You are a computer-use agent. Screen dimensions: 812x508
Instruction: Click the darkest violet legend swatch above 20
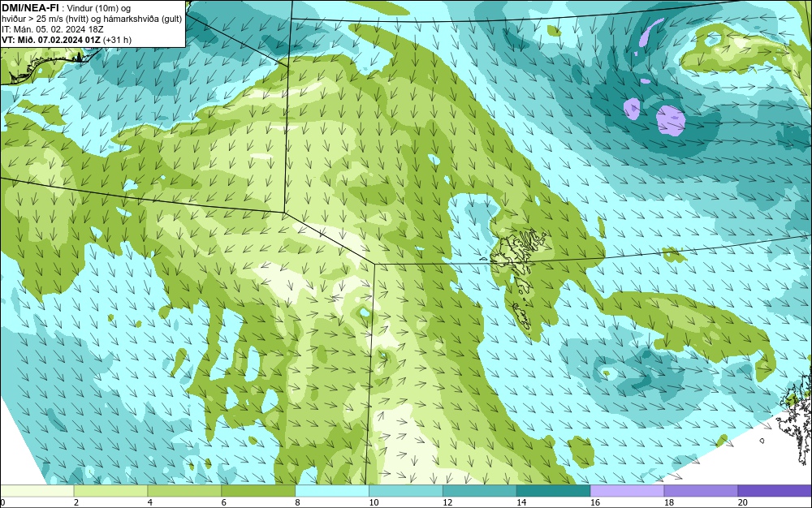[x=775, y=491]
